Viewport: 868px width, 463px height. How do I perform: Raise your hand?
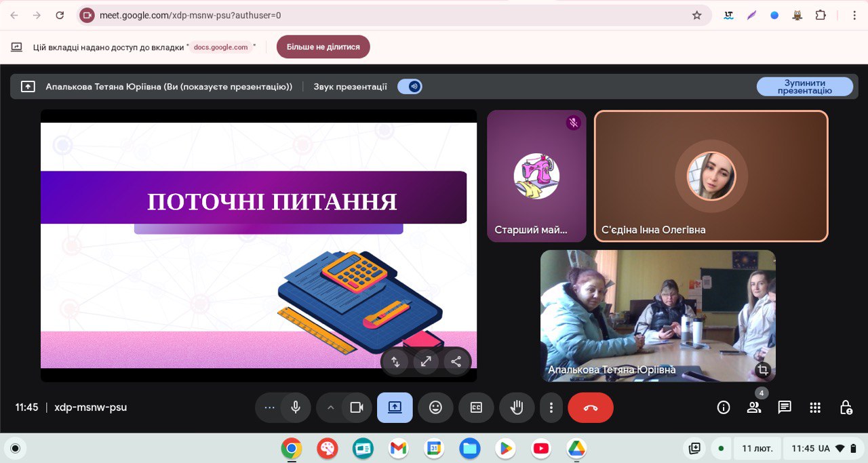517,407
